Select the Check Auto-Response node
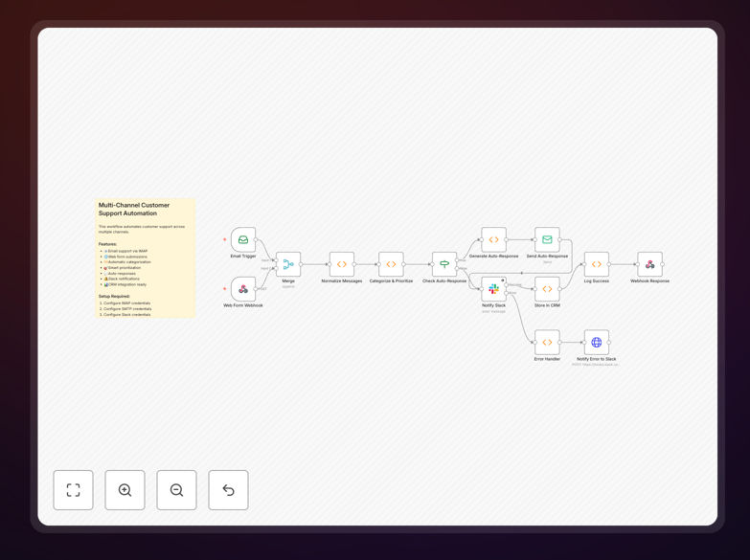This screenshot has width=750, height=560. tap(444, 264)
